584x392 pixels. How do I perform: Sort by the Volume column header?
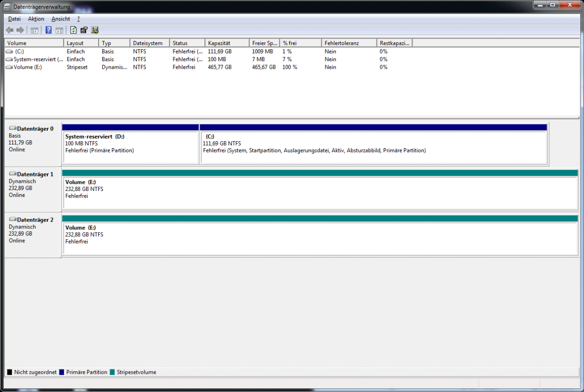point(34,43)
